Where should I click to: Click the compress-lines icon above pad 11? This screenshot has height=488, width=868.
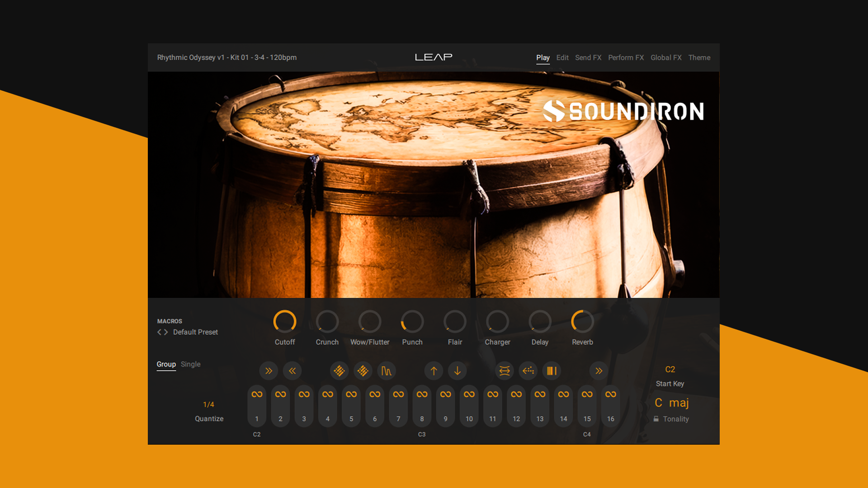point(505,371)
